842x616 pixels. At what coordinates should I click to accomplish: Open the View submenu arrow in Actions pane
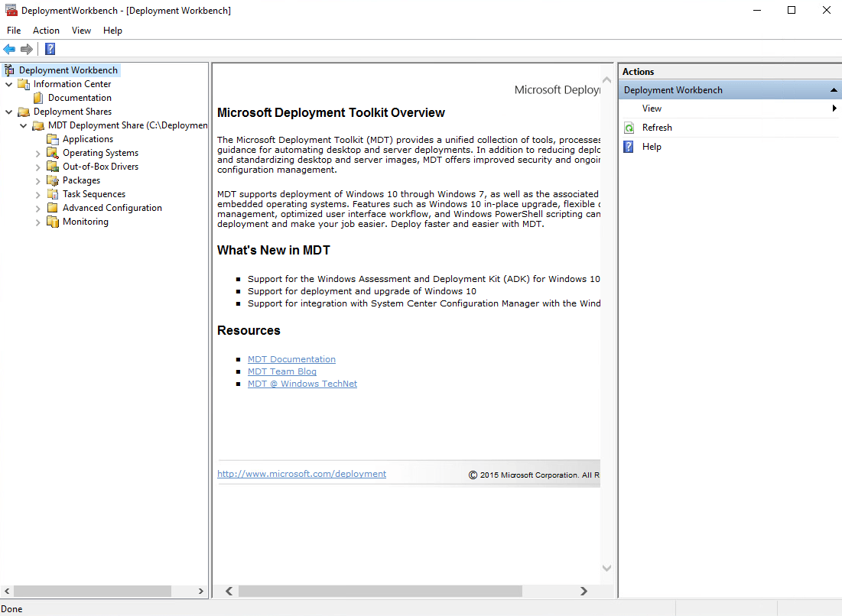click(x=834, y=108)
